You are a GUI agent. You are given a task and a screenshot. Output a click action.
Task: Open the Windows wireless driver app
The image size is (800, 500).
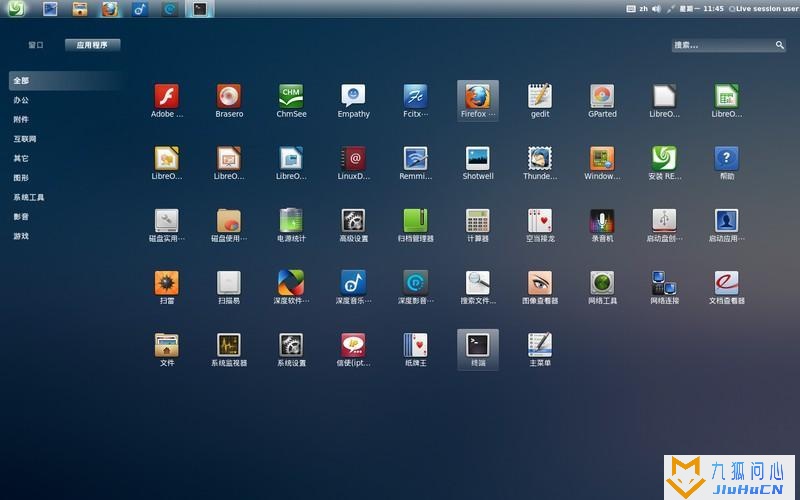coord(603,163)
